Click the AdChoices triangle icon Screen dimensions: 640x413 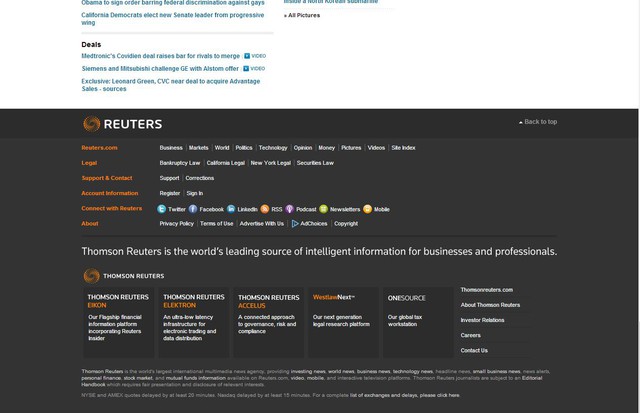(295, 224)
